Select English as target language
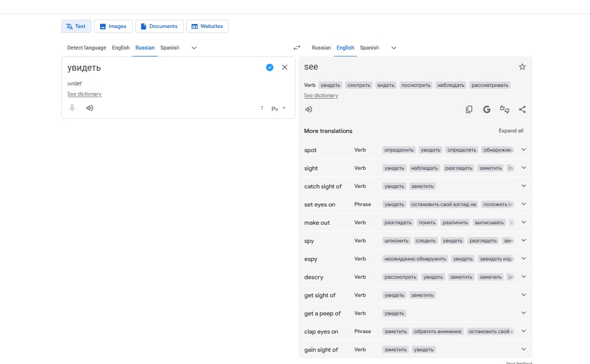Screen dimensions: 590x364 (345, 48)
